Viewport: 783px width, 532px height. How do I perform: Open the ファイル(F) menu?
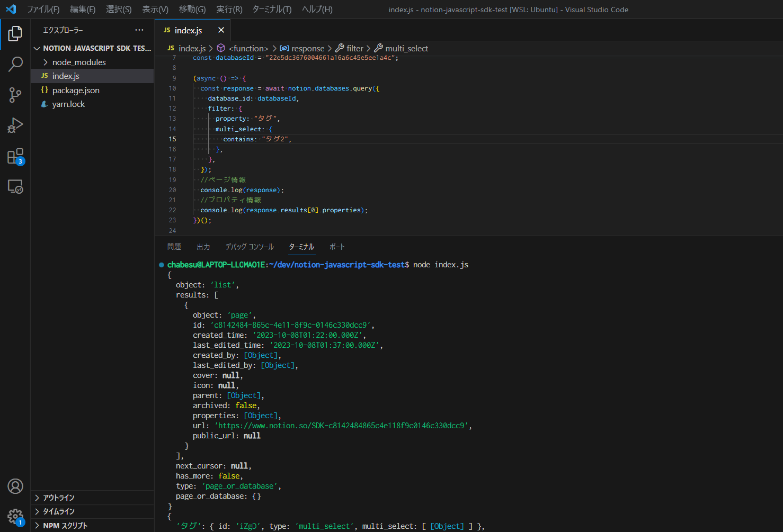(x=43, y=9)
